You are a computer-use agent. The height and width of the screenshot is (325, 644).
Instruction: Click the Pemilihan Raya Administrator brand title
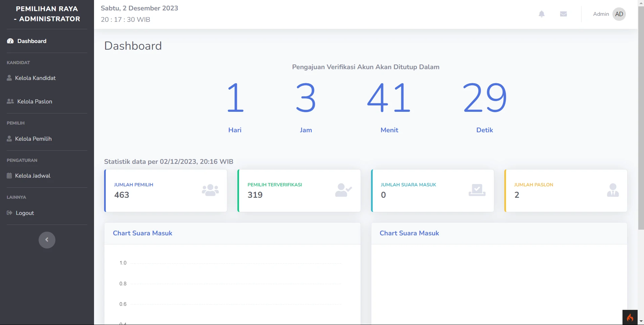pos(47,14)
